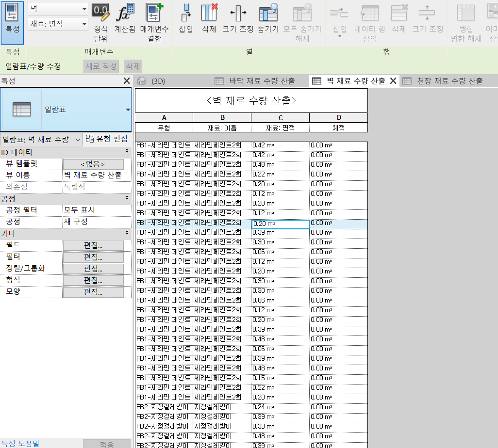Toggle the 특성 (Properties) ribbon button

[x=13, y=22]
